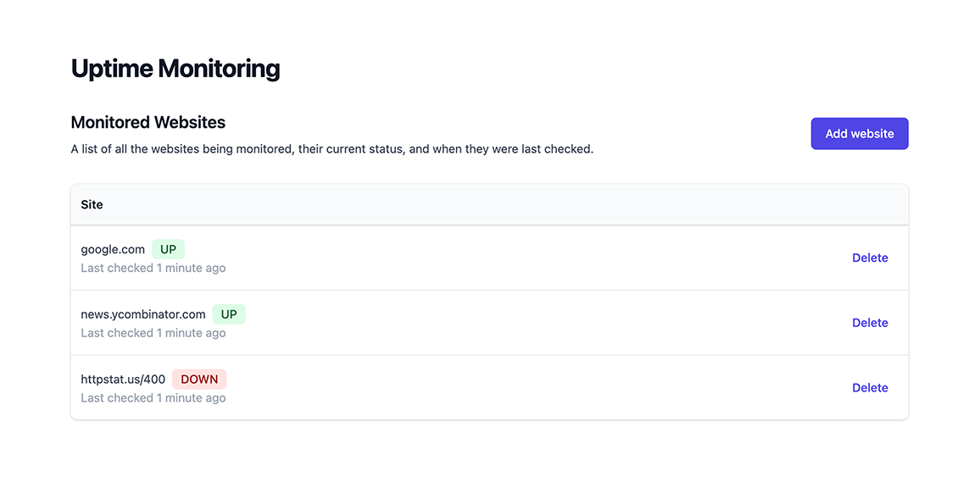Click the last checked time for news.ycombinator.com

153,332
